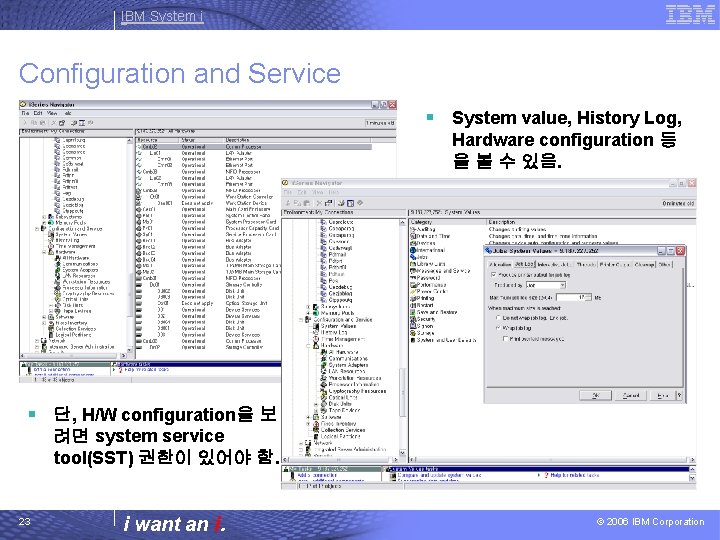Select All Hardware in back Navigator tree
Screen dimensions: 720x540
76,258
